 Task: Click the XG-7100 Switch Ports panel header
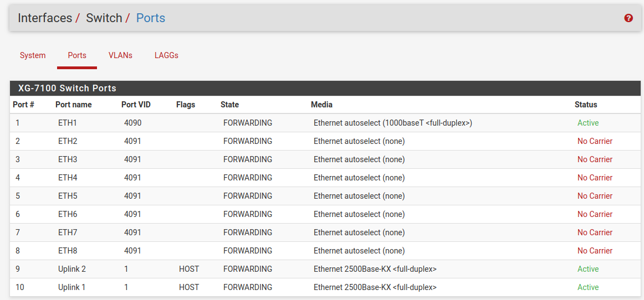coord(67,88)
